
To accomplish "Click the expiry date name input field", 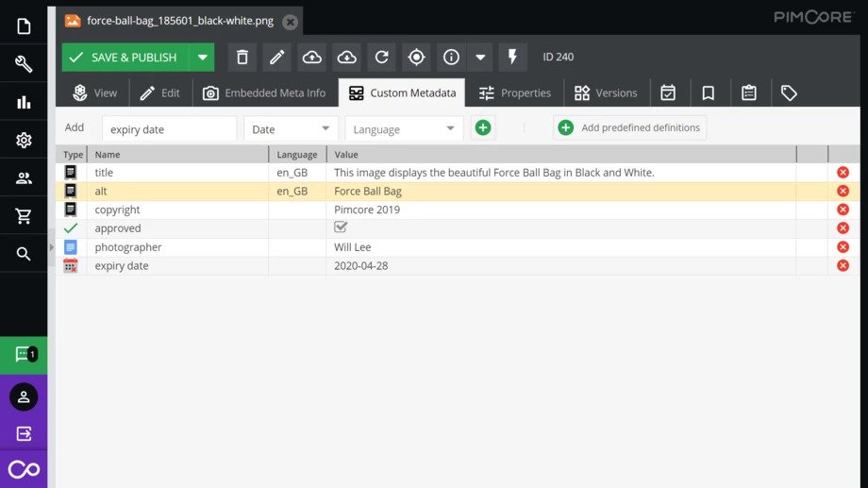I will pyautogui.click(x=170, y=129).
